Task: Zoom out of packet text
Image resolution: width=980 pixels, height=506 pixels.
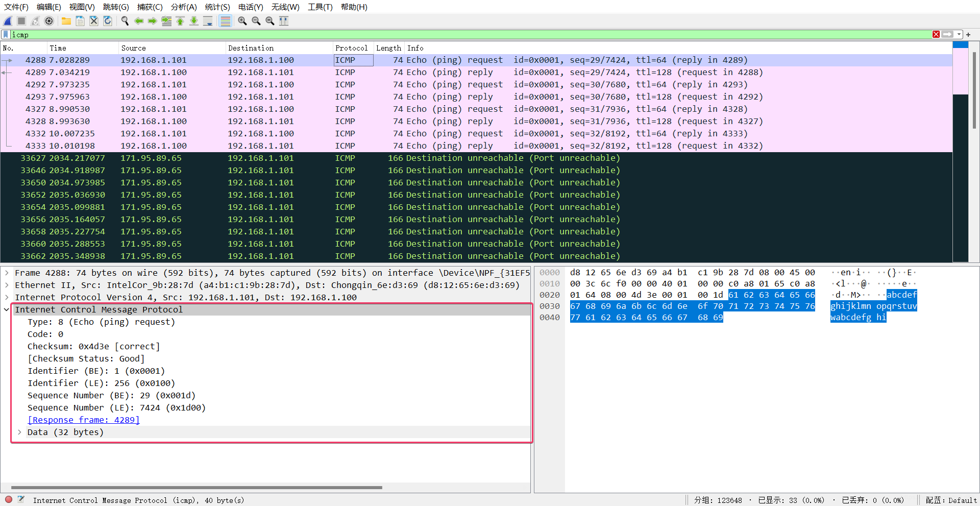Action: [256, 21]
